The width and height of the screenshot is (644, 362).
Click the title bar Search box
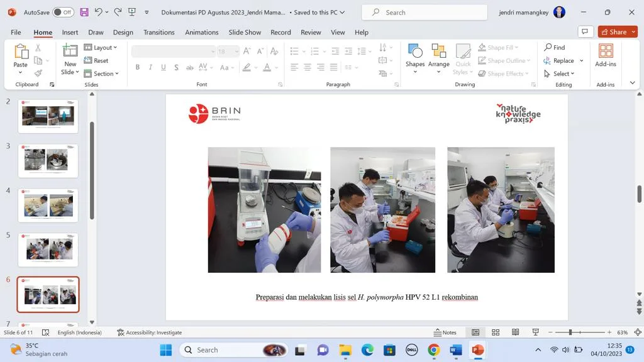click(x=425, y=13)
